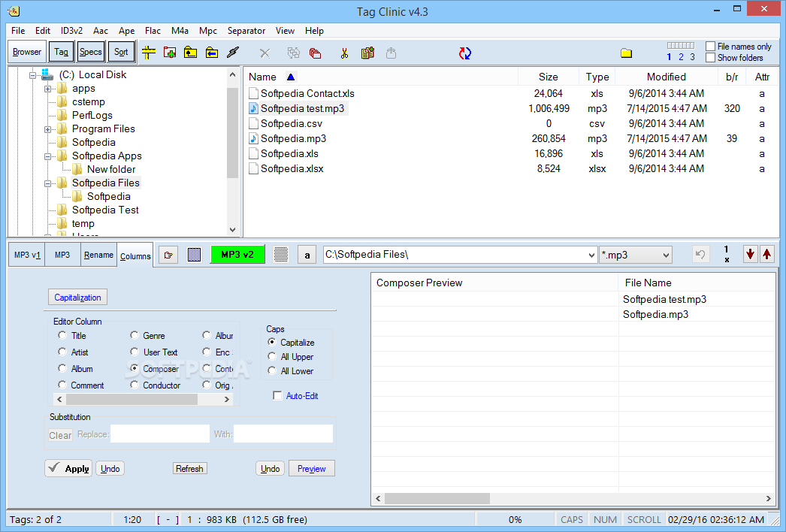Click the yellow signpost icon in the toolbar
Image resolution: width=786 pixels, height=532 pixels.
pyautogui.click(x=148, y=53)
